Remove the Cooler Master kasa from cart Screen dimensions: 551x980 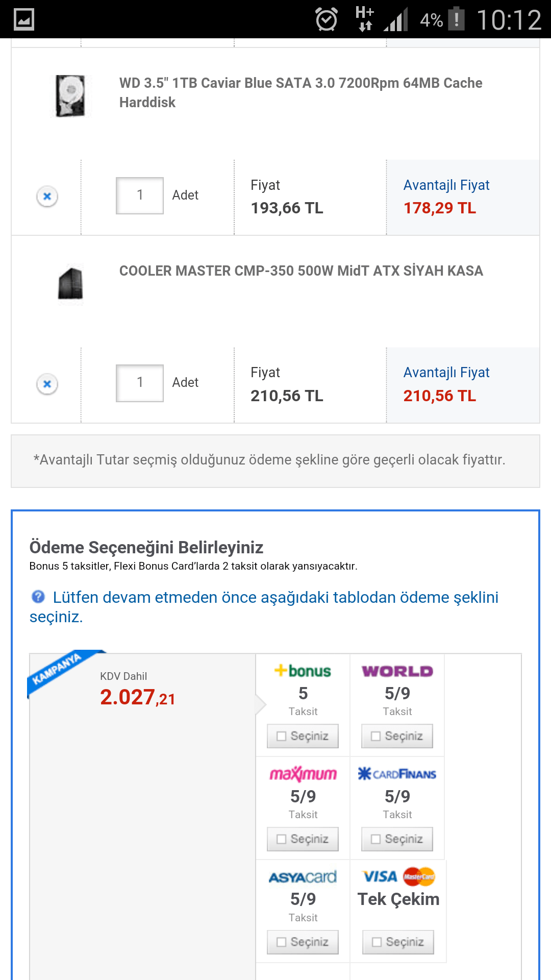[47, 383]
